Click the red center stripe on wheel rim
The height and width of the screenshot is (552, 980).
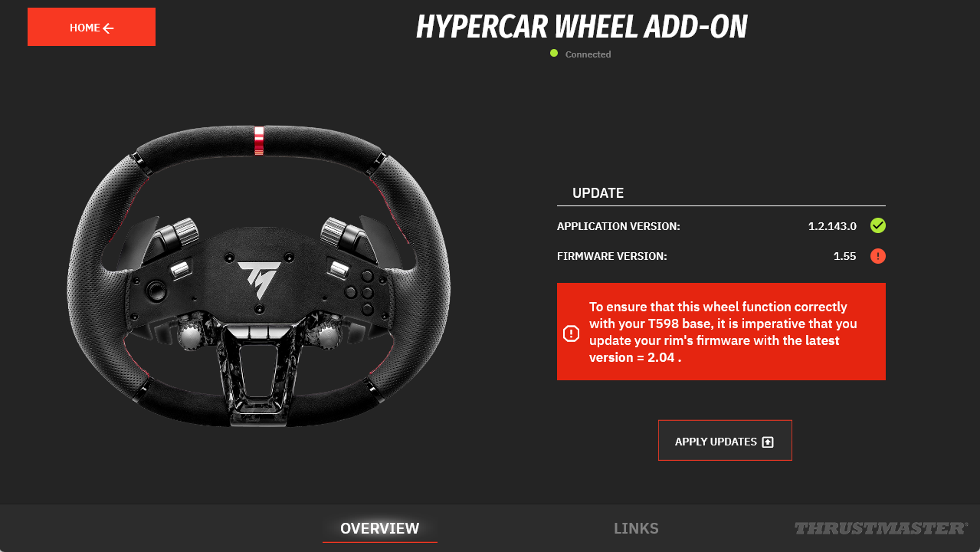(x=259, y=141)
